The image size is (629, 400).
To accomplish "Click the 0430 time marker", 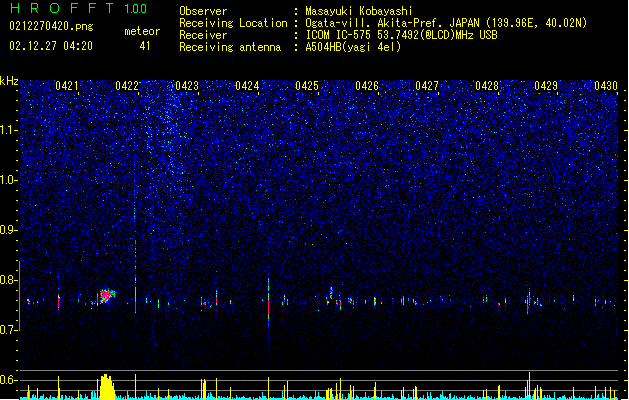I will pos(606,86).
